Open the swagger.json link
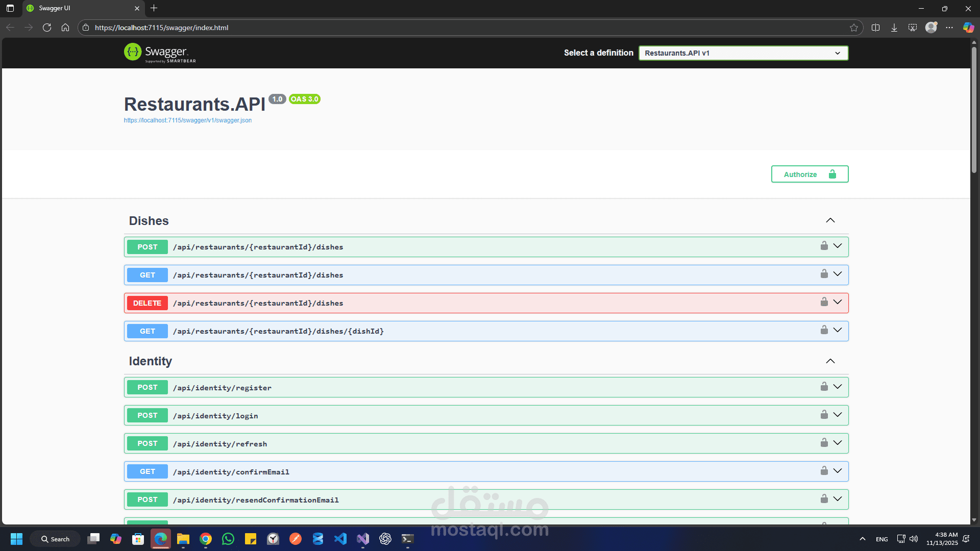Image resolution: width=980 pixels, height=551 pixels. pos(188,120)
